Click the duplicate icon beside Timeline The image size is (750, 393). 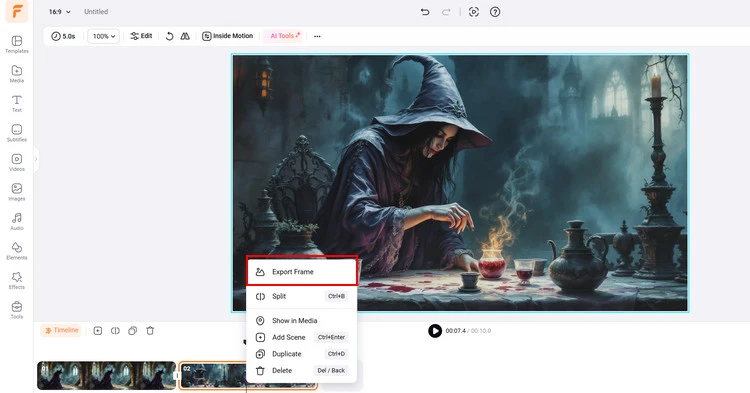tap(132, 330)
